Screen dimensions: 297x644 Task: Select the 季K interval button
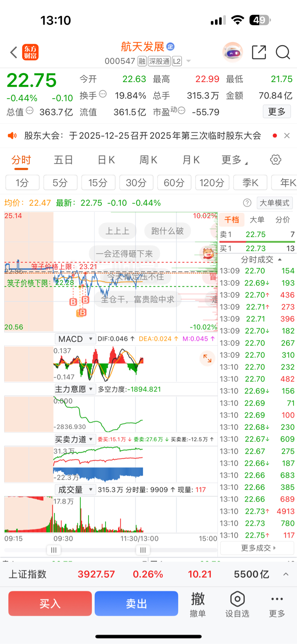click(250, 183)
